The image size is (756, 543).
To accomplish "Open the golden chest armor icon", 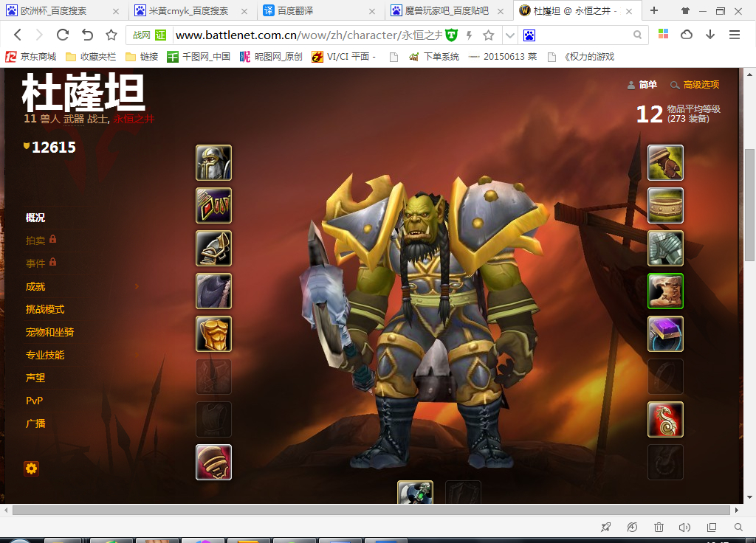I will click(x=213, y=334).
